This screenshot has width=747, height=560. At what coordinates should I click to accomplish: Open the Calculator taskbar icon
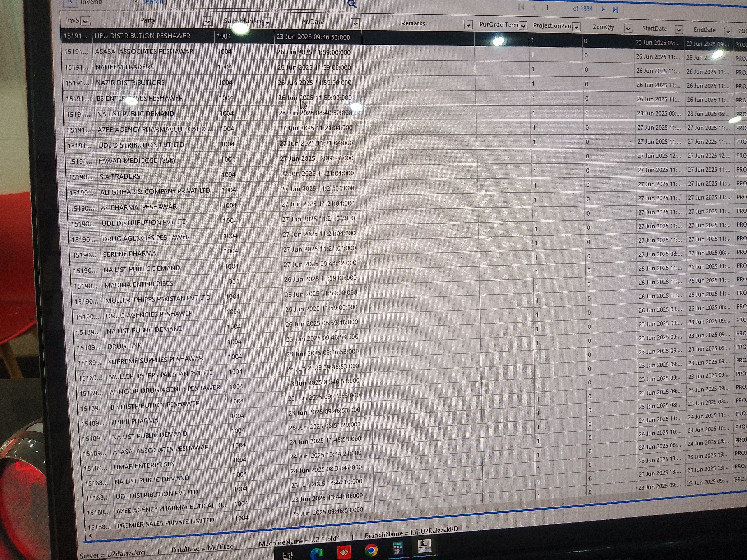[398, 548]
